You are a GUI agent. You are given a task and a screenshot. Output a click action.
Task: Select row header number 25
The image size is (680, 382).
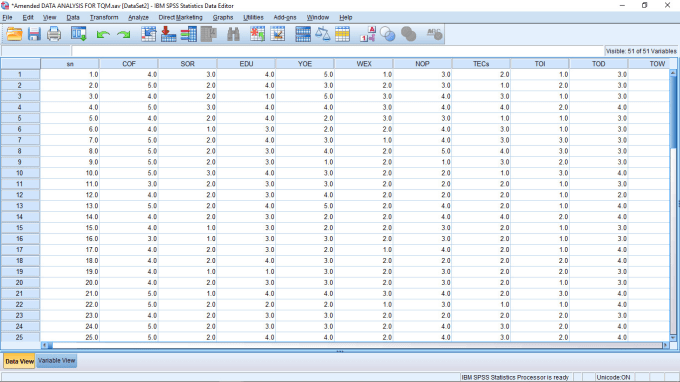coord(20,337)
